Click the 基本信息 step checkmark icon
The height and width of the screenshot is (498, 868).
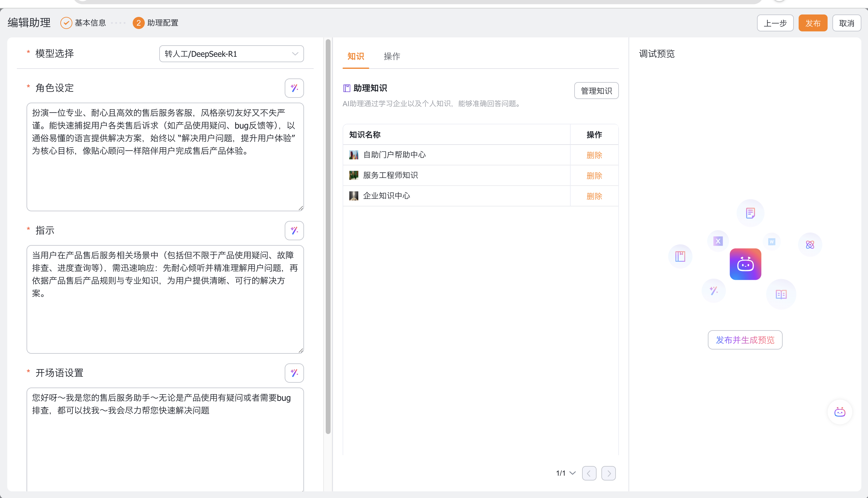click(x=66, y=23)
